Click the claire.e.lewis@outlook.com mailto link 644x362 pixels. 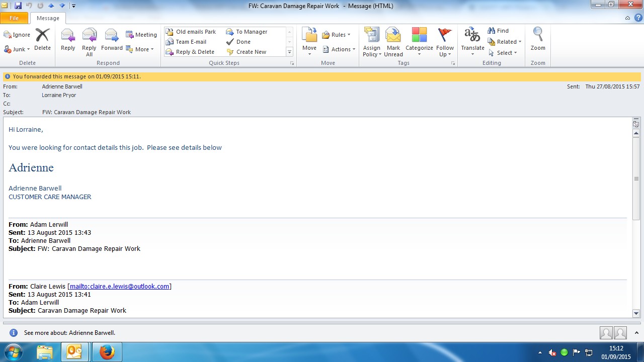coord(119,286)
